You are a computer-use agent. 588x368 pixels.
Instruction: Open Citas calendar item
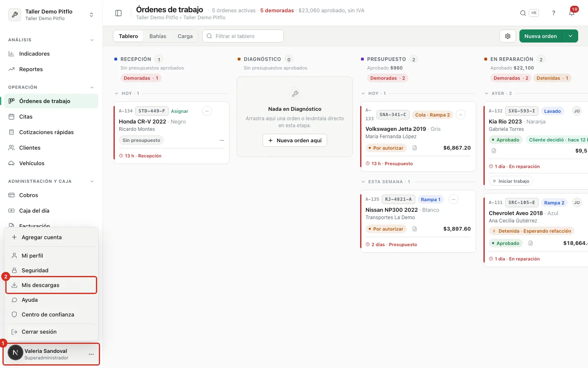click(51, 117)
